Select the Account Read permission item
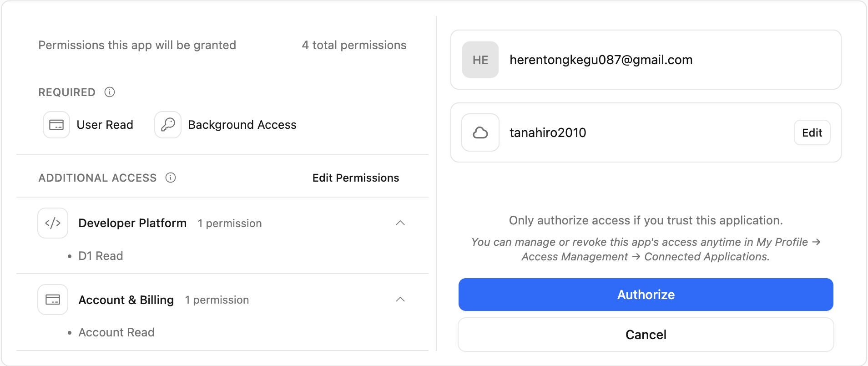 pos(116,332)
